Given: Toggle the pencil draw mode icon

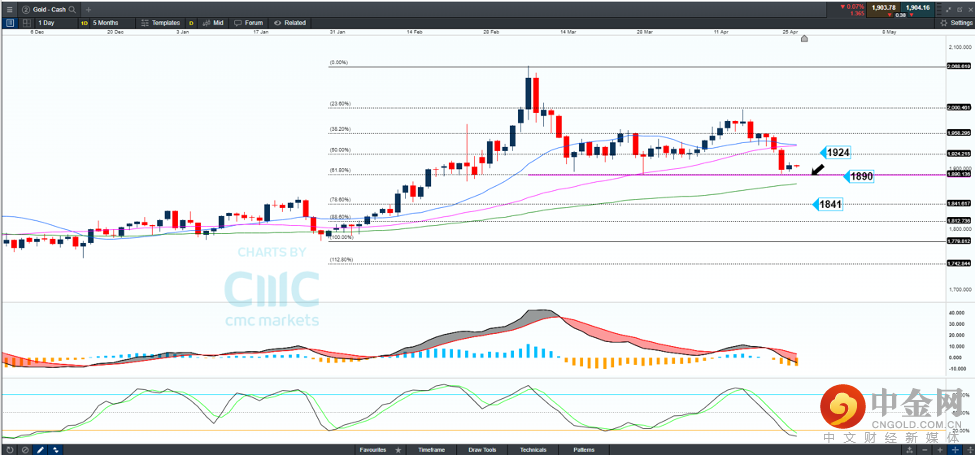Looking at the screenshot, I should pos(41,450).
